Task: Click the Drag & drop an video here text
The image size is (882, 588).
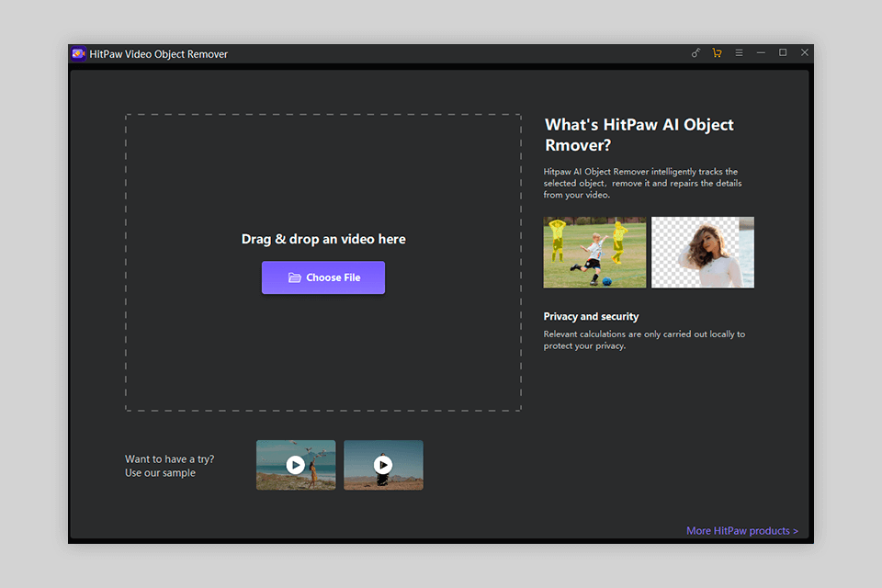Action: pos(323,239)
